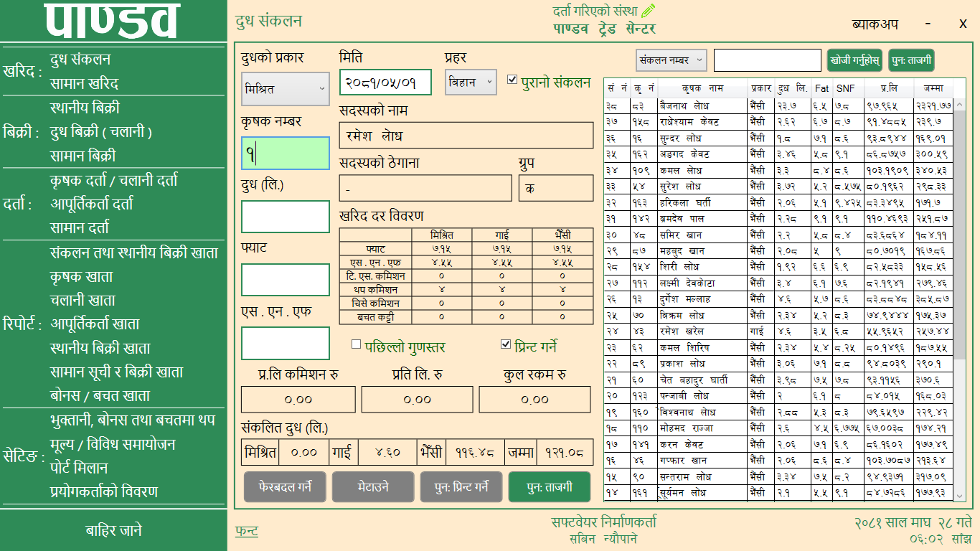Enable the पछिल्लो गुणस्तर checkbox
Image resolution: width=980 pixels, height=551 pixels.
[x=356, y=344]
